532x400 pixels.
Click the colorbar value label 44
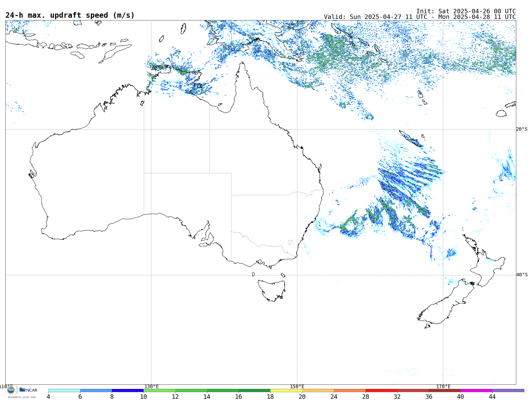(x=492, y=397)
